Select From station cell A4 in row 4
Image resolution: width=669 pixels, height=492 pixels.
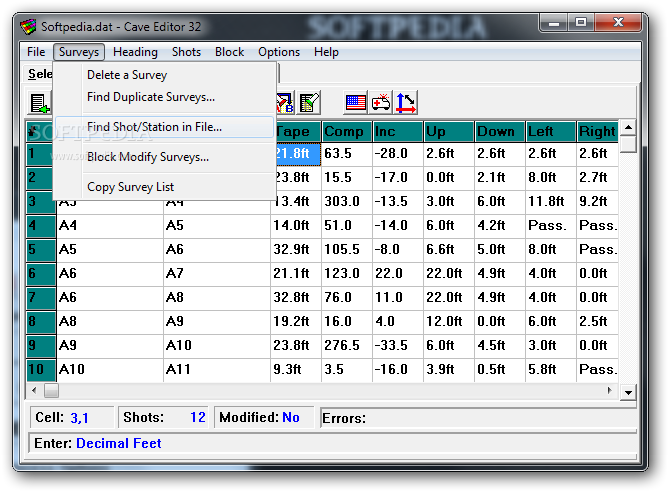[x=110, y=225]
